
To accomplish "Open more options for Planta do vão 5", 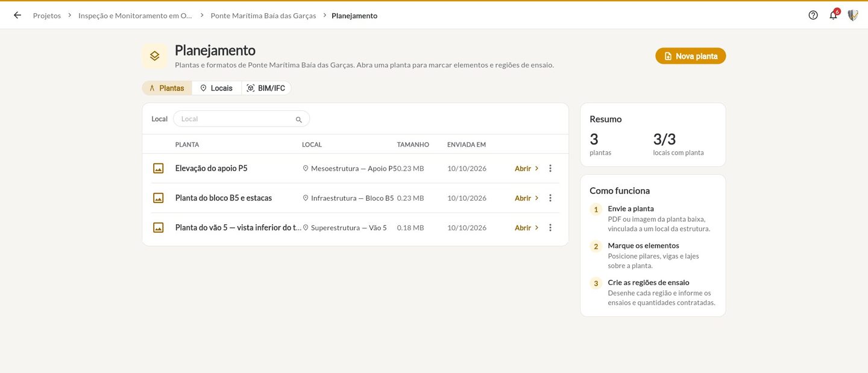I will tap(550, 228).
